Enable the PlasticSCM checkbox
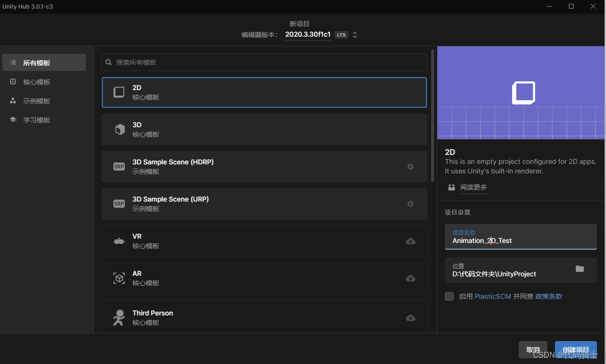This screenshot has height=364, width=606. [x=449, y=296]
